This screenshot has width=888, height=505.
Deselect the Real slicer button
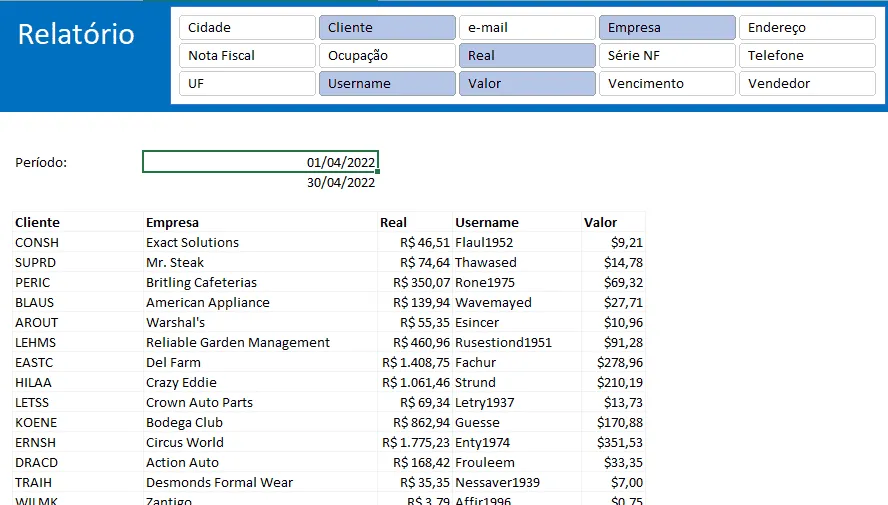coord(527,55)
